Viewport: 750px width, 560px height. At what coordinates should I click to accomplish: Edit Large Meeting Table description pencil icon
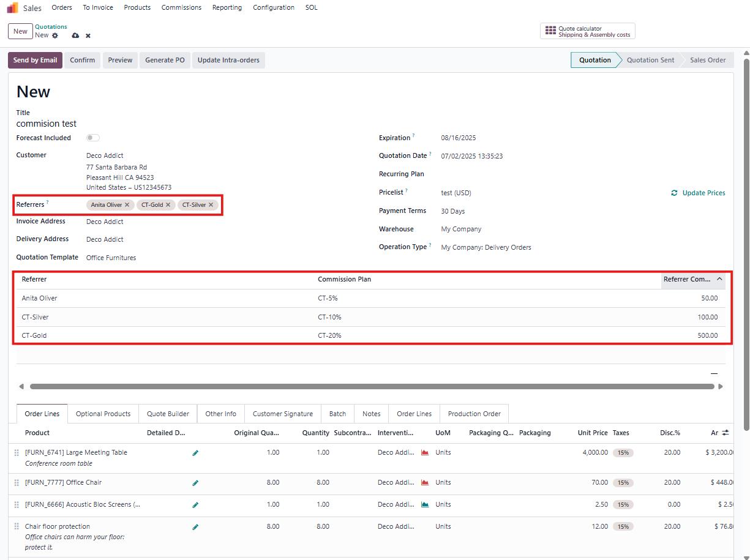pyautogui.click(x=195, y=453)
